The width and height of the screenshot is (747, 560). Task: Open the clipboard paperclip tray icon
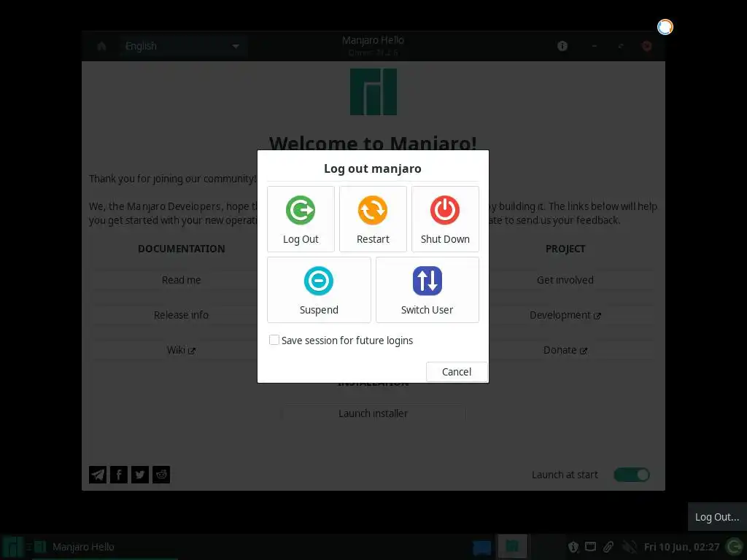(608, 547)
